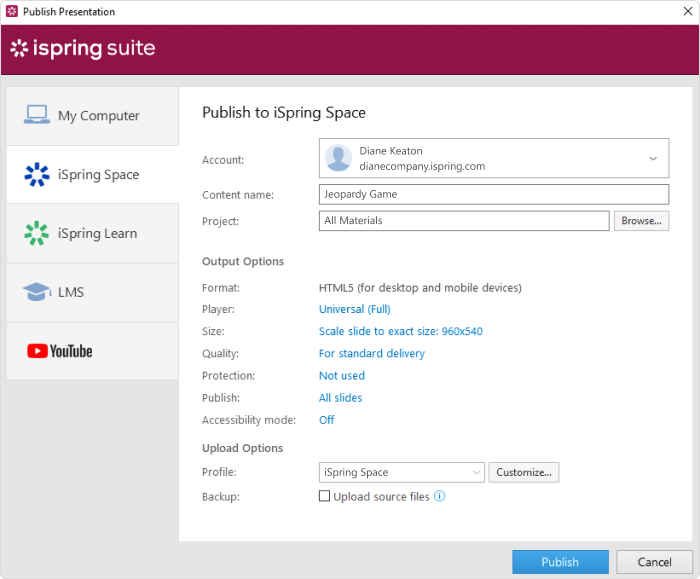Click the Cancel button

pyautogui.click(x=654, y=562)
